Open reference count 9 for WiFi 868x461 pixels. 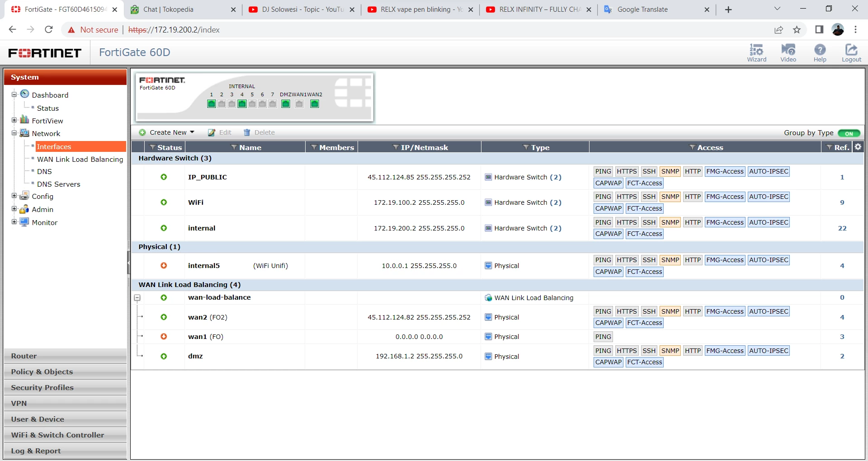[x=842, y=202]
